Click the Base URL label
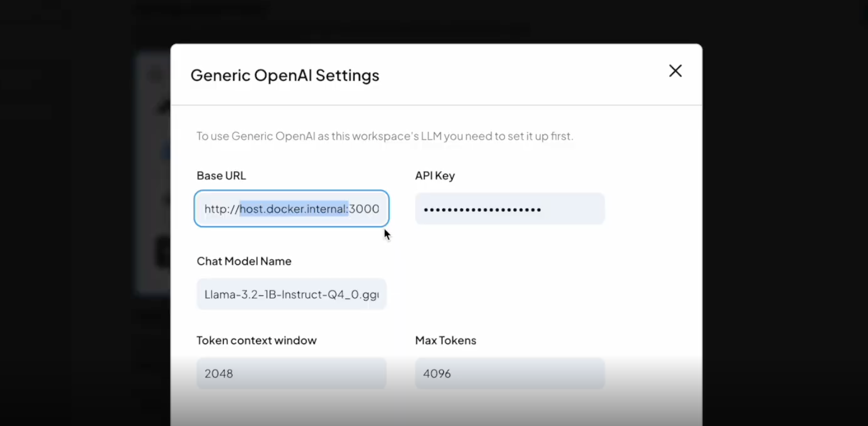The height and width of the screenshot is (426, 868). (x=221, y=176)
